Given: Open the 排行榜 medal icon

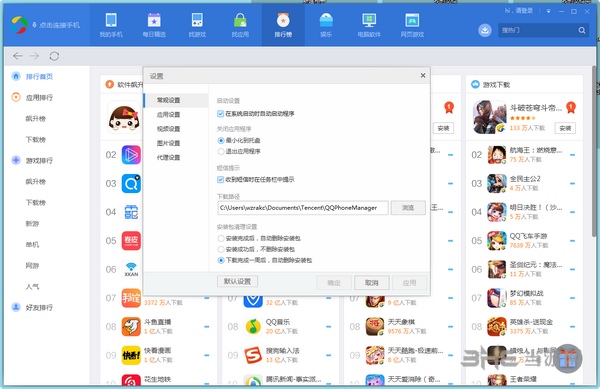Looking at the screenshot, I should click(283, 20).
